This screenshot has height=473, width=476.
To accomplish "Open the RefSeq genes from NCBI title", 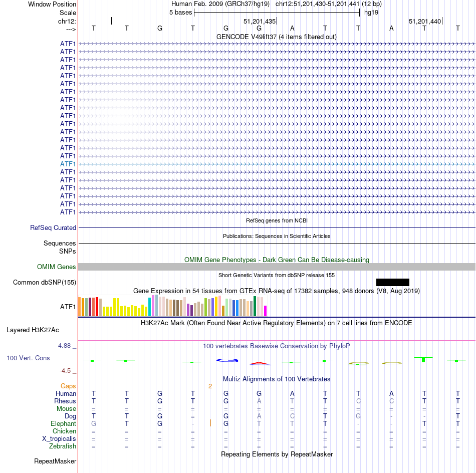I will (277, 220).
